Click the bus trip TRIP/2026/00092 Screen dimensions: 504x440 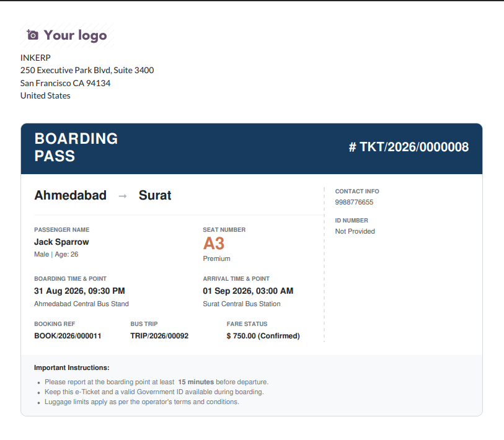159,336
